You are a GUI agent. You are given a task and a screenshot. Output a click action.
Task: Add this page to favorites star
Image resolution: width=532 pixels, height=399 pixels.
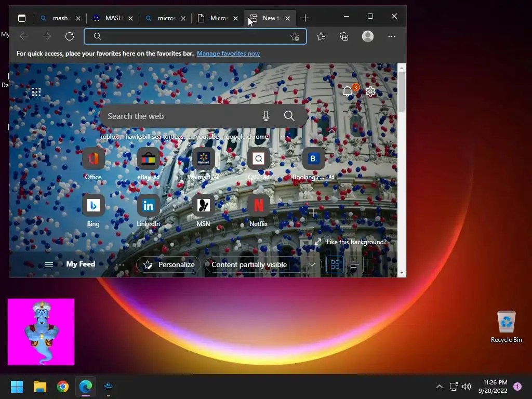295,37
